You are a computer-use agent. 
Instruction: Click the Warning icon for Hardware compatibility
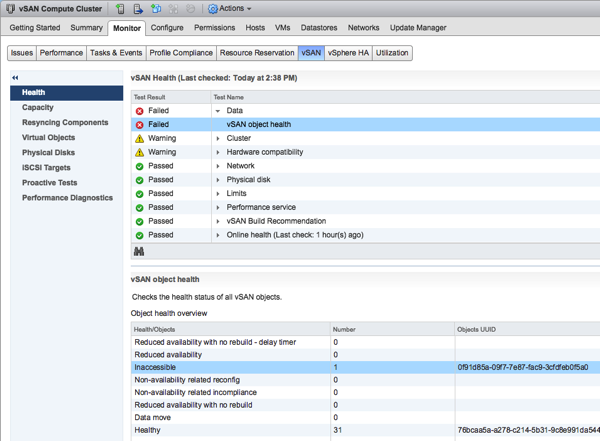coord(140,152)
